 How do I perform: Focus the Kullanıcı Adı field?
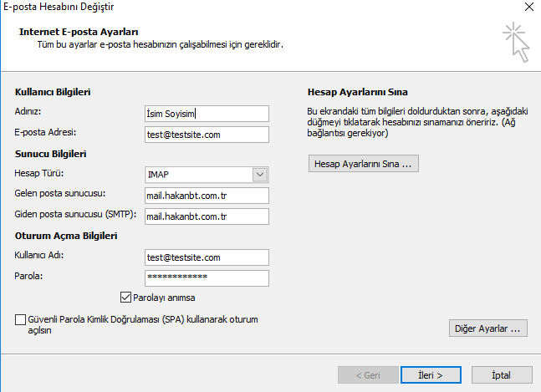point(207,257)
